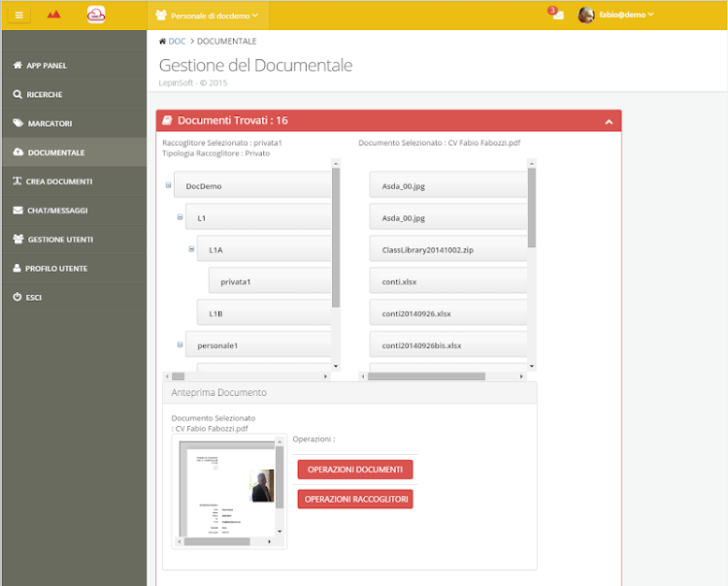Viewport: 728px width, 586px height.
Task: Open the fabio@demo user dropdown
Action: 624,15
